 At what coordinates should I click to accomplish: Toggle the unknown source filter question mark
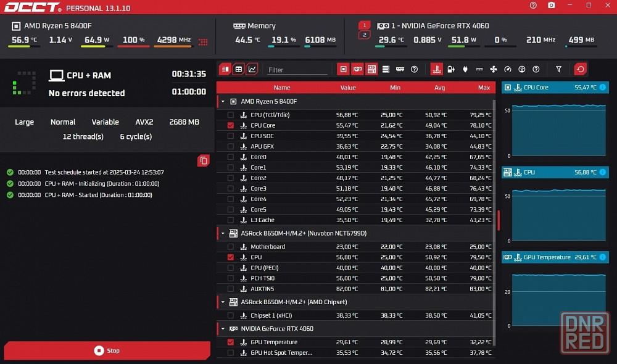pyautogui.click(x=414, y=69)
